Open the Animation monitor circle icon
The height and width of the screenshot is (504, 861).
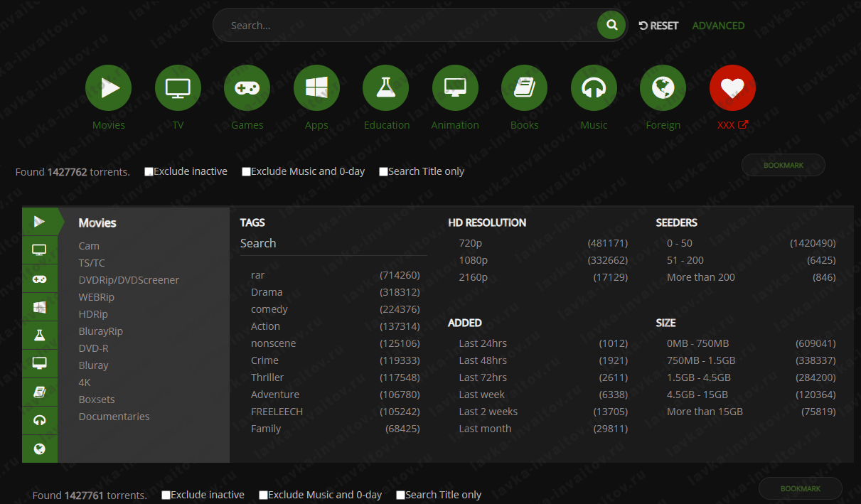[455, 88]
